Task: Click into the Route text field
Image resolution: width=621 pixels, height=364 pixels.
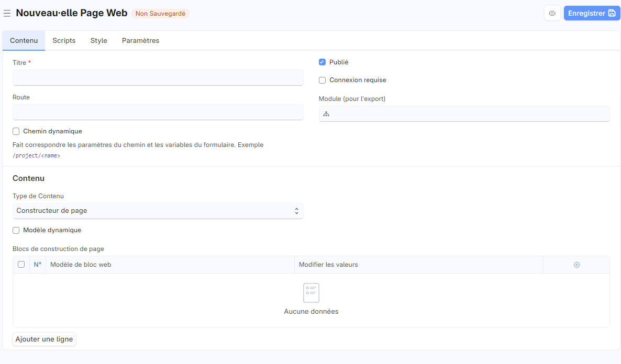Action: (x=158, y=112)
